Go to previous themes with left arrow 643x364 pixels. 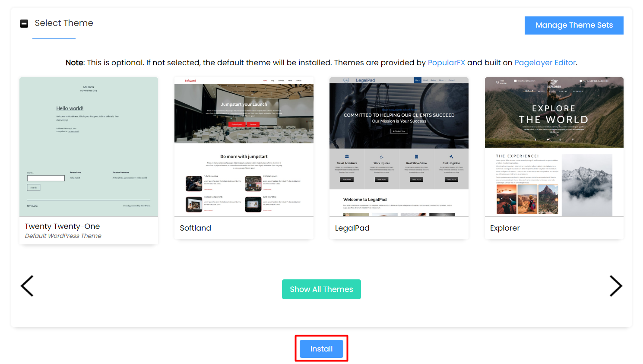(27, 286)
